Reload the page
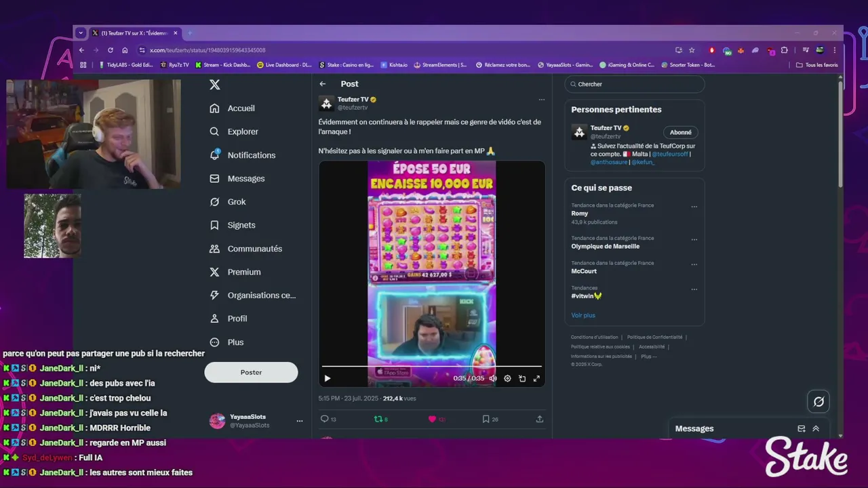The image size is (868, 488). [111, 50]
